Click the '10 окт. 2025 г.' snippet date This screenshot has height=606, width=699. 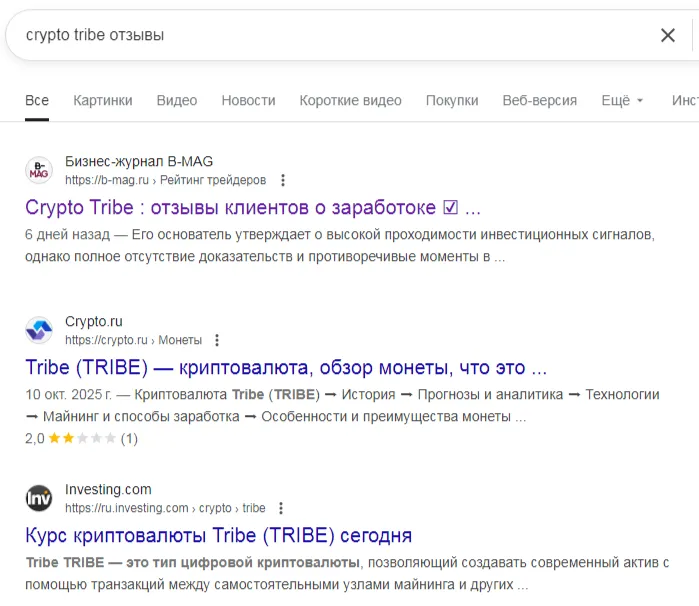tap(68, 395)
